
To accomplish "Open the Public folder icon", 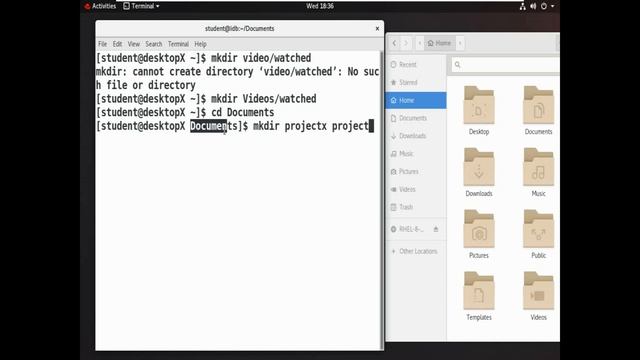I will 538,229.
